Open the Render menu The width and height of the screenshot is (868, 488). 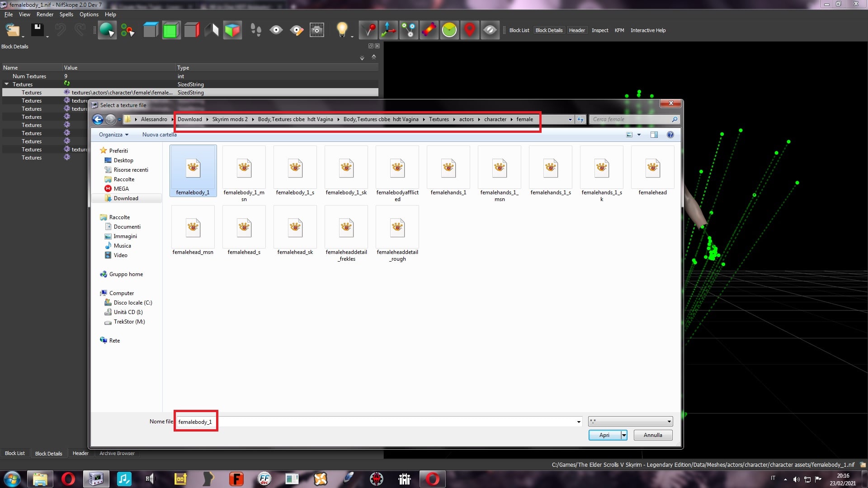click(45, 14)
